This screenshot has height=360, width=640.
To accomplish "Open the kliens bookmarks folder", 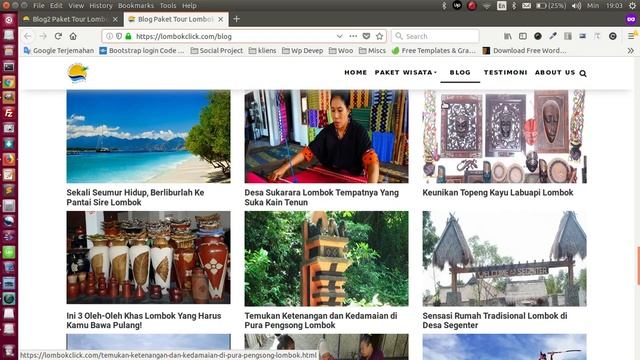I will click(x=262, y=51).
